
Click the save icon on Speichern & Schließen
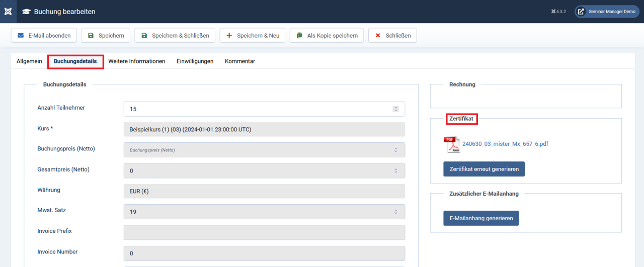click(144, 36)
